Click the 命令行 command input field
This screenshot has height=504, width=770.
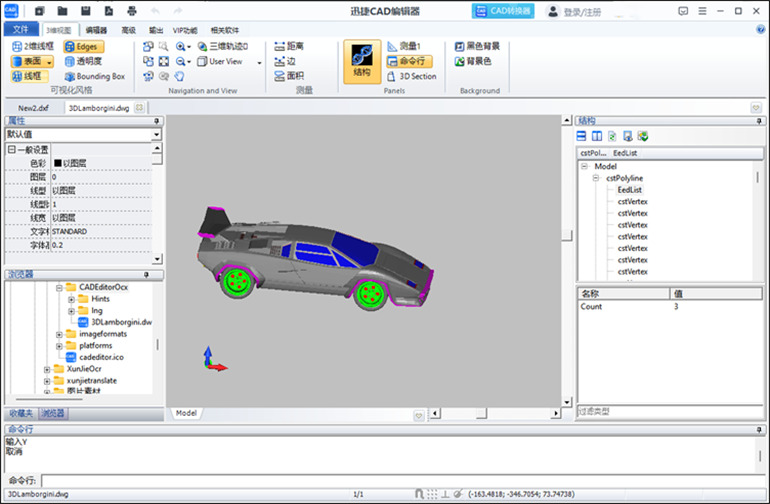point(400,481)
